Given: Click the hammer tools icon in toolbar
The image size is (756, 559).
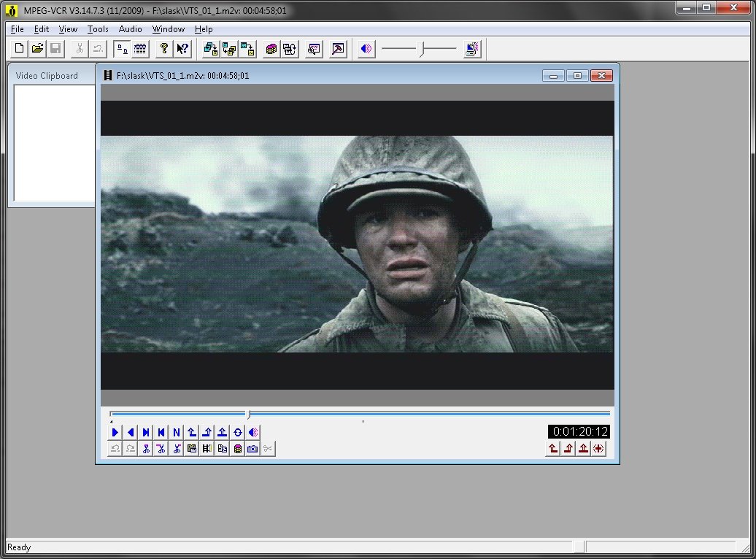Looking at the screenshot, I should (x=338, y=49).
